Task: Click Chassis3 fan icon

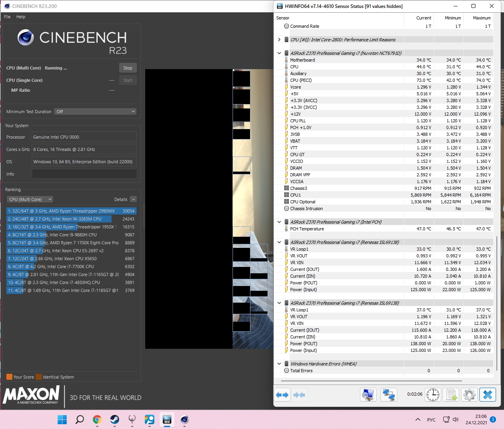Action: pyautogui.click(x=287, y=188)
